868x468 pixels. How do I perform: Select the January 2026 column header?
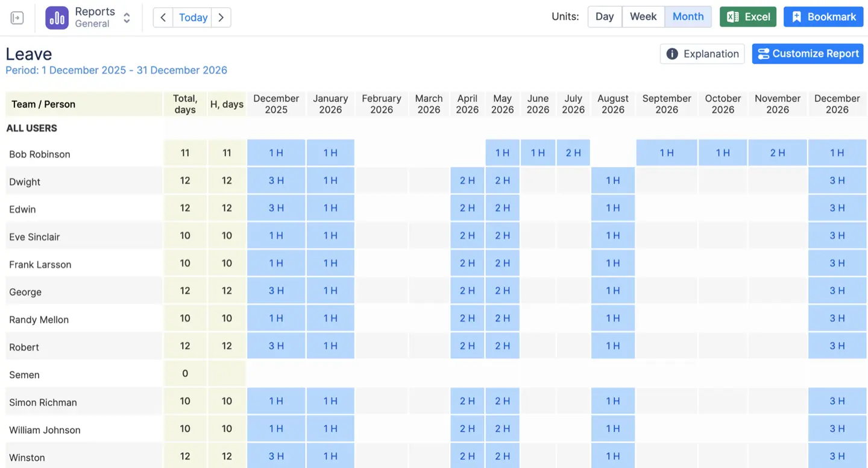(x=330, y=104)
